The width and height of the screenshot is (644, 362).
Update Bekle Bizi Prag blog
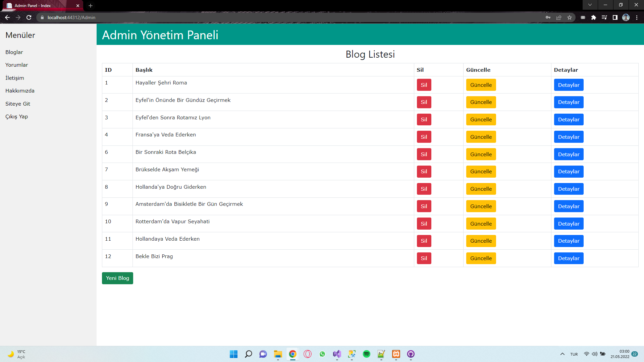(481, 258)
